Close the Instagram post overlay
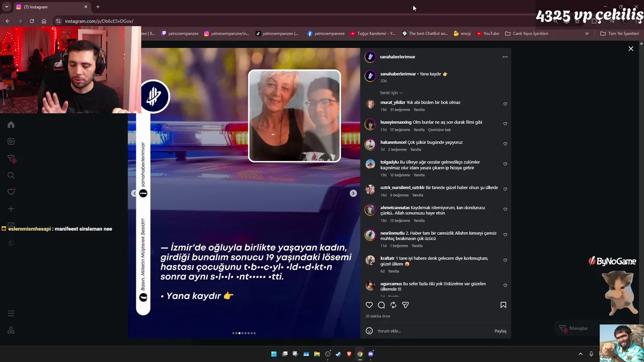 (x=630, y=49)
